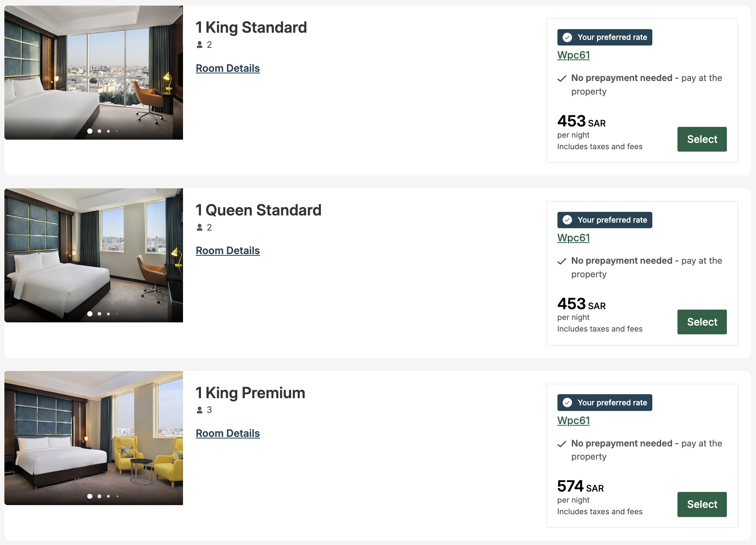Screen dimensions: 756x545
Task: Open Room Details for 1 King Premium
Action: [x=228, y=433]
